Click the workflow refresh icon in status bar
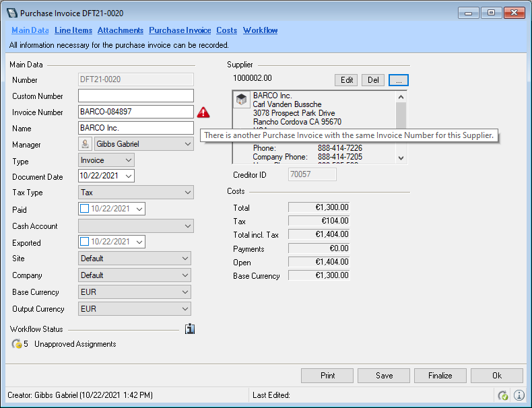 click(502, 395)
